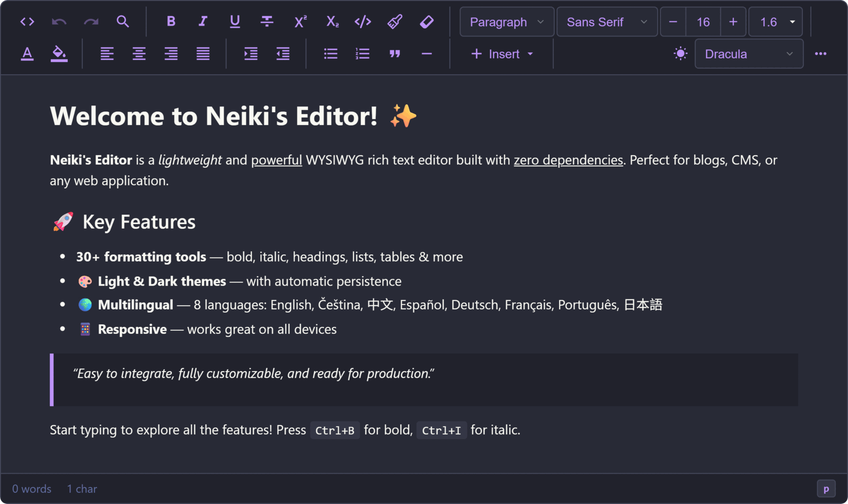Screen dimensions: 848x504
Task: Open the Dracula theme dropdown
Action: tap(749, 54)
